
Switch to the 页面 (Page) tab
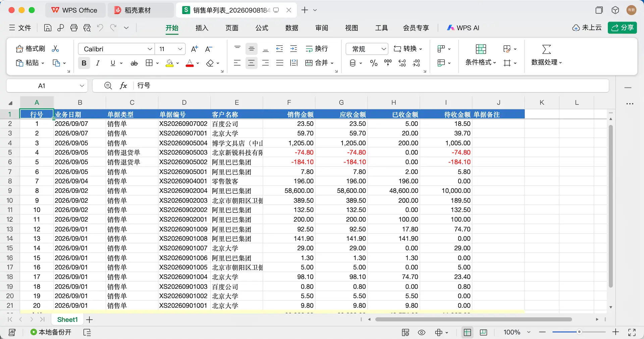click(232, 28)
